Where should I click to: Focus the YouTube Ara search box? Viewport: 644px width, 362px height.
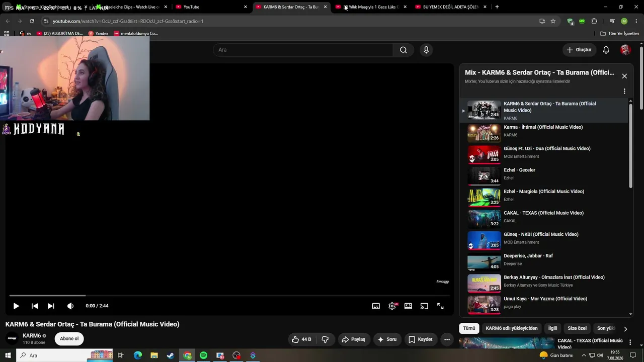[x=303, y=50]
